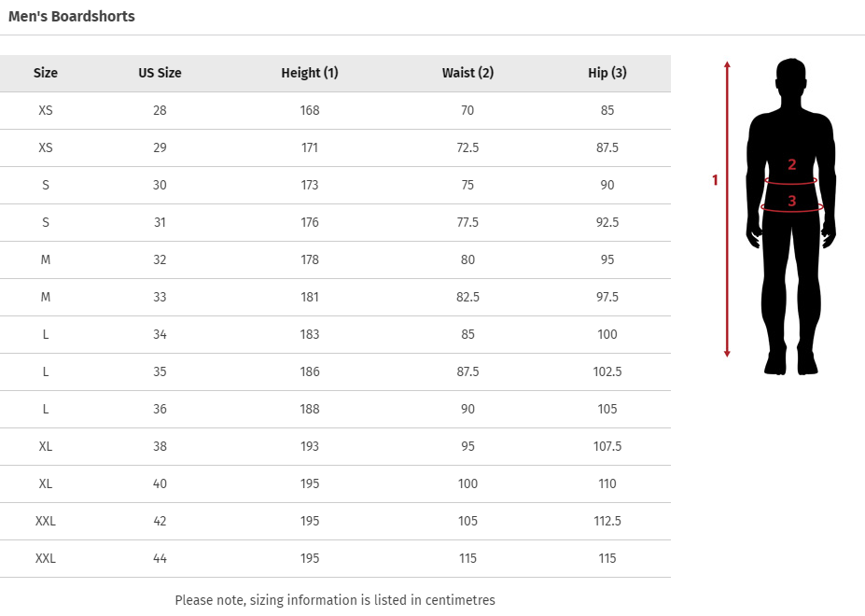Click the hip marker 3 on the silhouette
Viewport: 865px width, 616px height.
pyautogui.click(x=791, y=201)
